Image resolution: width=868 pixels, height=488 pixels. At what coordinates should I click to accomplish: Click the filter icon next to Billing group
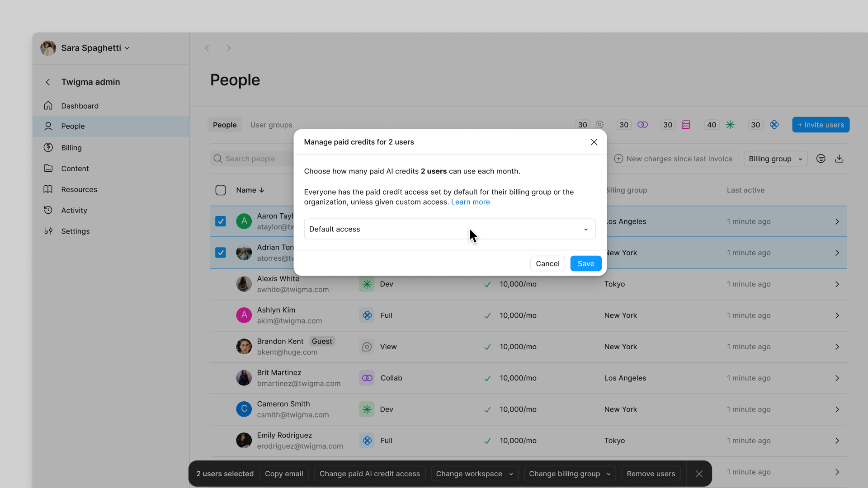click(821, 159)
